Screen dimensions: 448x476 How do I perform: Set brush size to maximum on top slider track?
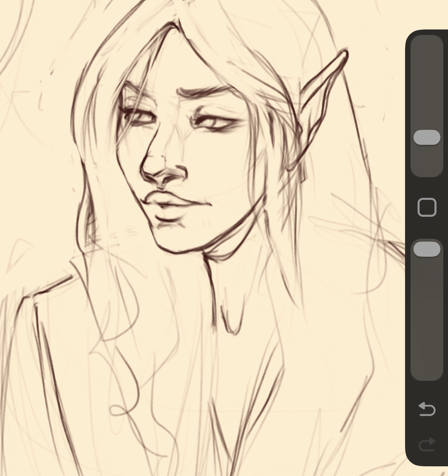click(x=427, y=41)
